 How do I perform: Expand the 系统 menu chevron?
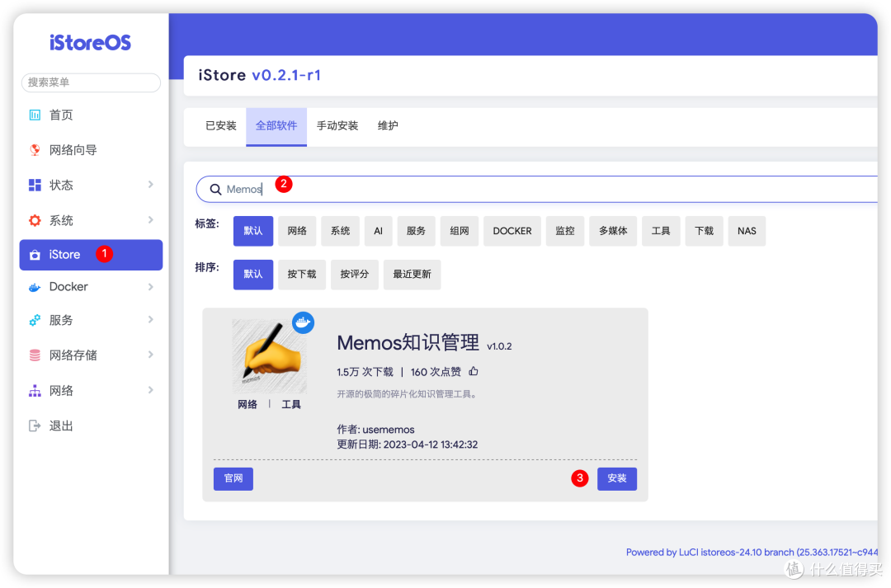click(x=151, y=220)
